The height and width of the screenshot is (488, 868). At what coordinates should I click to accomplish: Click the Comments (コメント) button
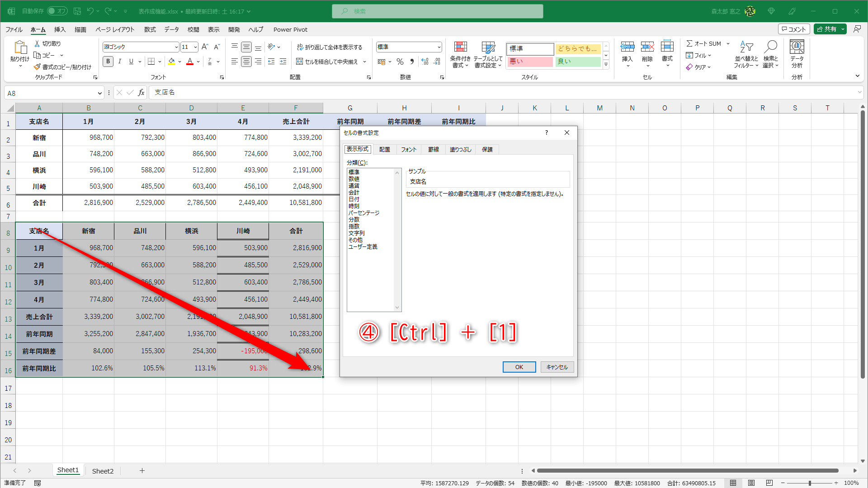(793, 29)
